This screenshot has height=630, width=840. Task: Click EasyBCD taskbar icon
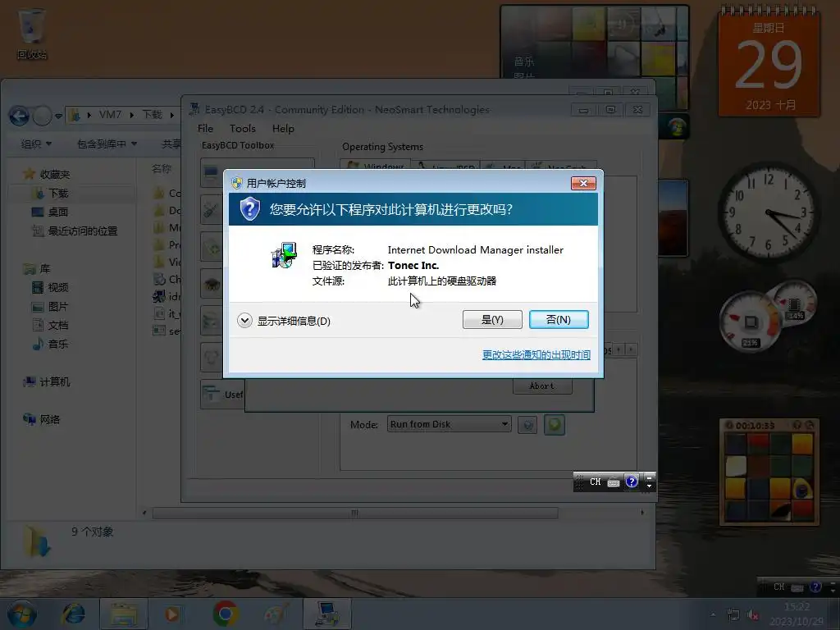click(326, 614)
